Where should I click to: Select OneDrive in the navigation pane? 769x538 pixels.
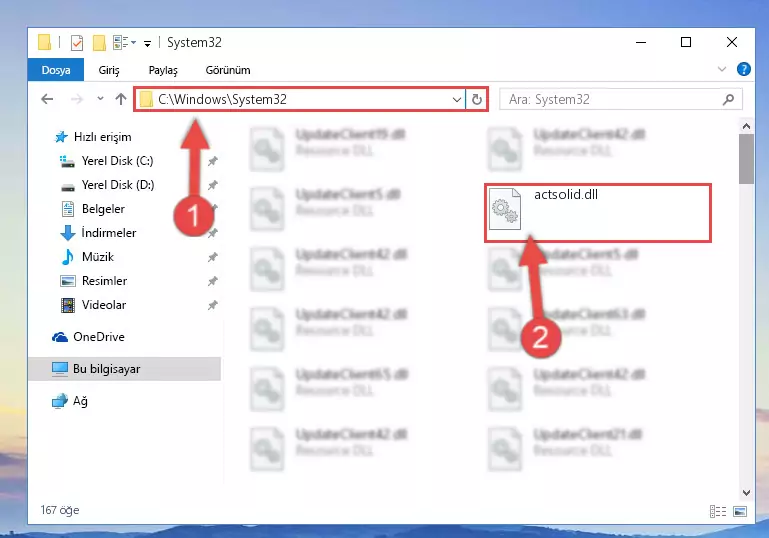click(99, 337)
